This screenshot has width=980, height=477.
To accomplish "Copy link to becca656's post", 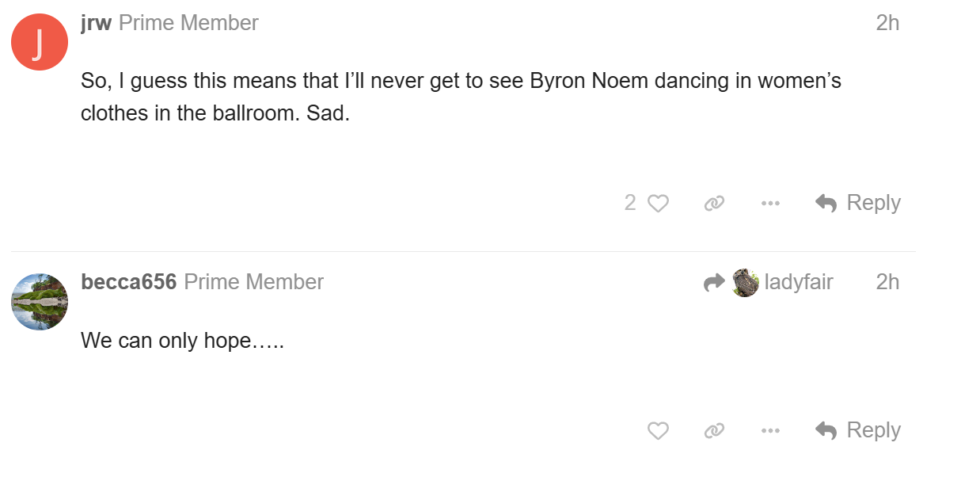I will point(714,431).
